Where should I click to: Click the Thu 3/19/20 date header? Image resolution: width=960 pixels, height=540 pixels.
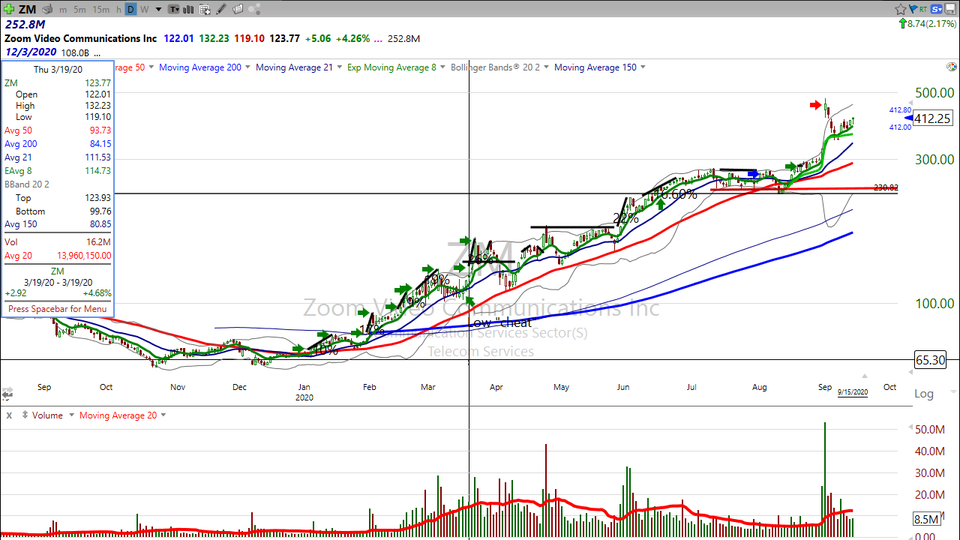click(58, 70)
